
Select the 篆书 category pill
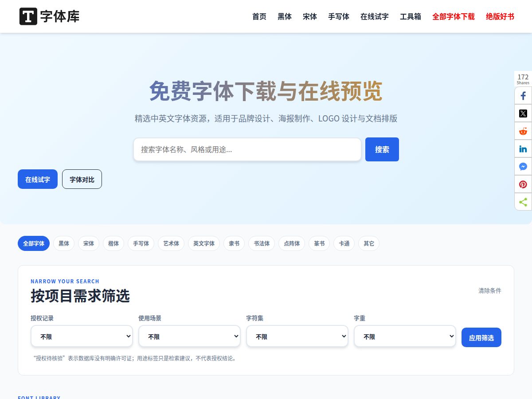click(319, 243)
